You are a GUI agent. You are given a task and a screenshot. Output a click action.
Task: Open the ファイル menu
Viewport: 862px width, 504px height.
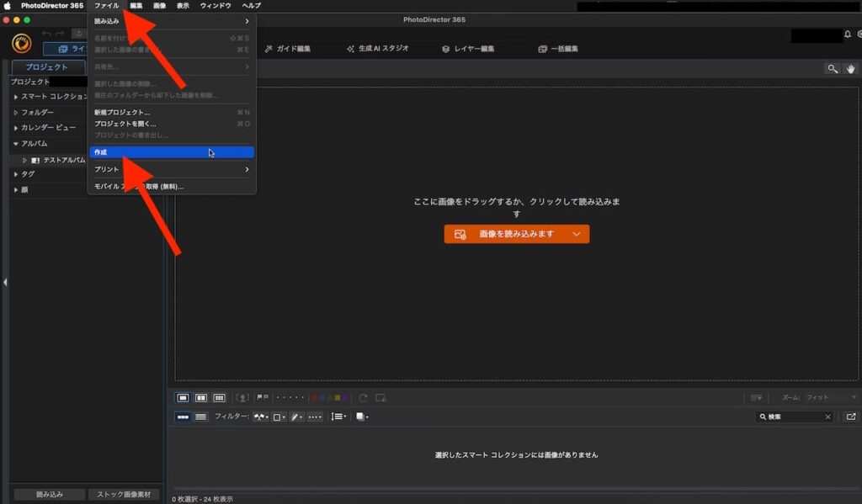tap(106, 6)
